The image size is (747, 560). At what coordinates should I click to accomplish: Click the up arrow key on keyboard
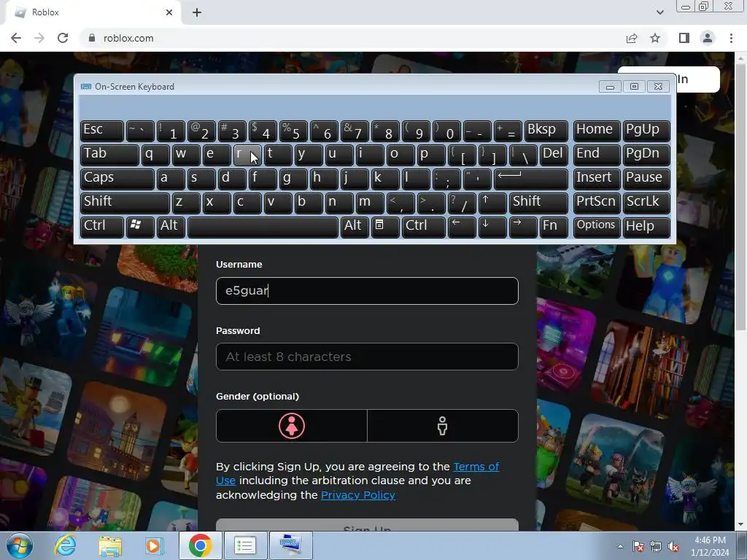492,203
